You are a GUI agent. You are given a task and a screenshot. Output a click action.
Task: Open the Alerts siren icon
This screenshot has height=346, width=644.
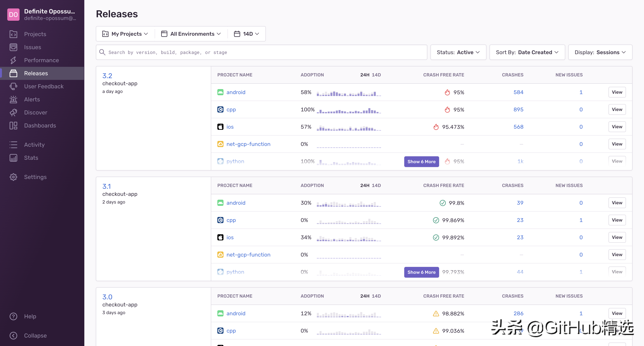pos(13,99)
